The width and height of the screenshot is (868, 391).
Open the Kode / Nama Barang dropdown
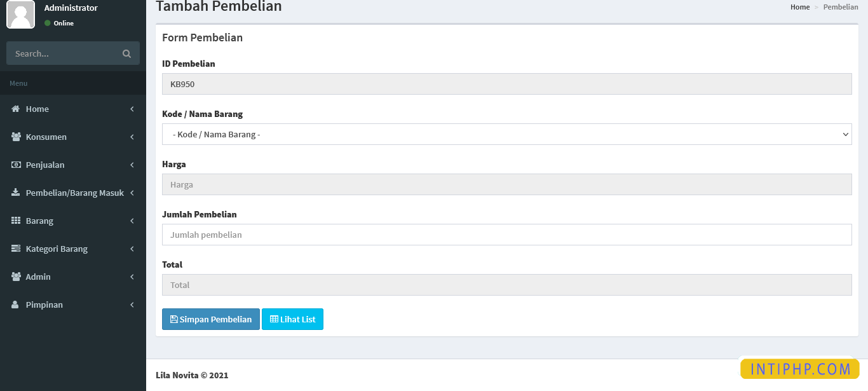click(506, 135)
